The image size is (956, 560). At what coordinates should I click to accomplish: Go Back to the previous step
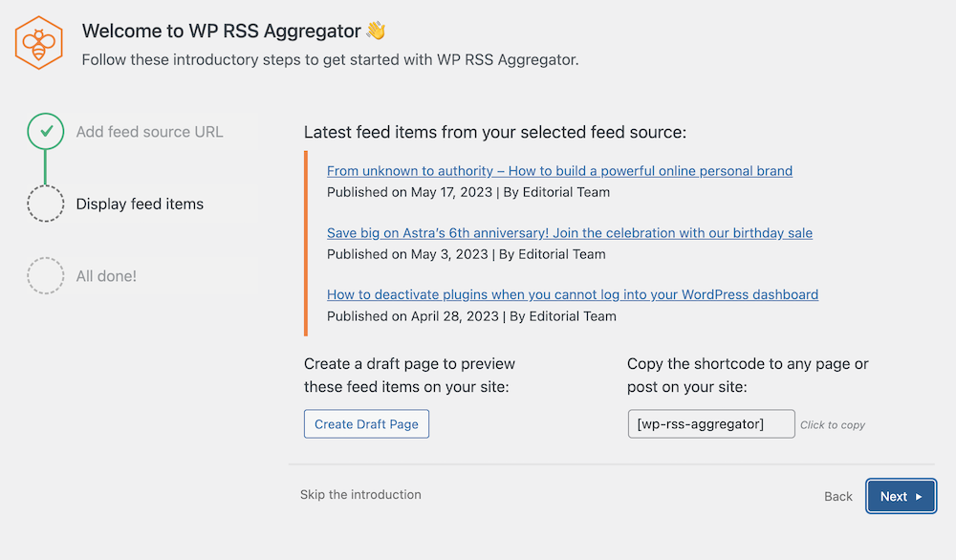tap(838, 497)
